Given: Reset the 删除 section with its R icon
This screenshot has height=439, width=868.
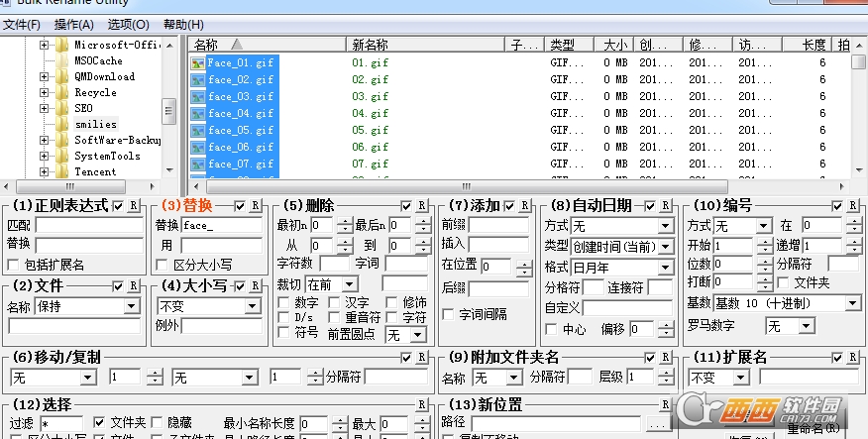Looking at the screenshot, I should 422,206.
